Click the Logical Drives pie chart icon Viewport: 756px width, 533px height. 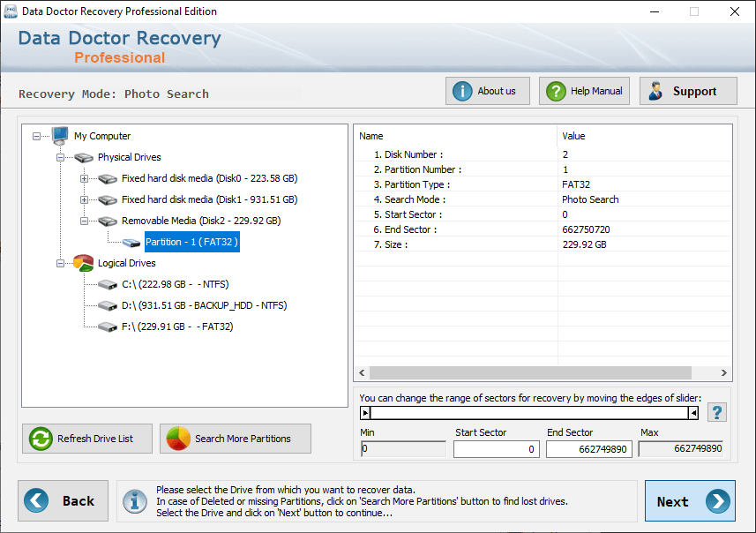[x=84, y=263]
